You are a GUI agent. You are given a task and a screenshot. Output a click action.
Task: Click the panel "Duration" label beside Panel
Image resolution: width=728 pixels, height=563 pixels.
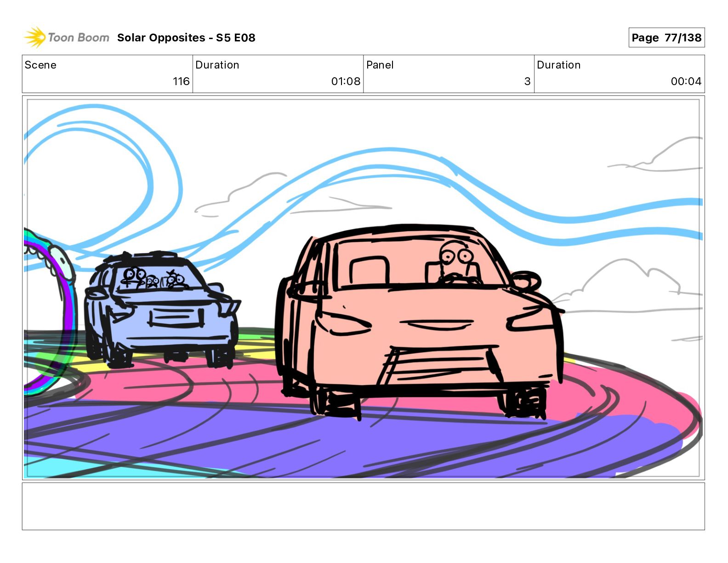pyautogui.click(x=559, y=65)
